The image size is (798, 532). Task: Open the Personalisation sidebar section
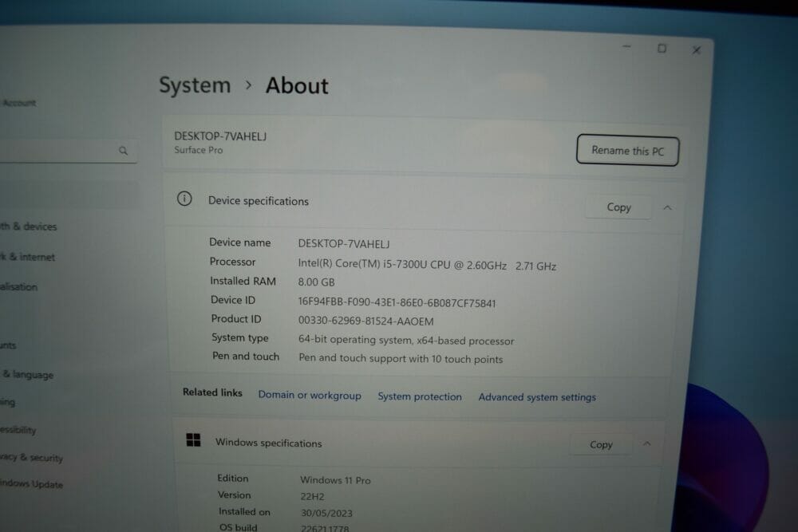tap(19, 287)
